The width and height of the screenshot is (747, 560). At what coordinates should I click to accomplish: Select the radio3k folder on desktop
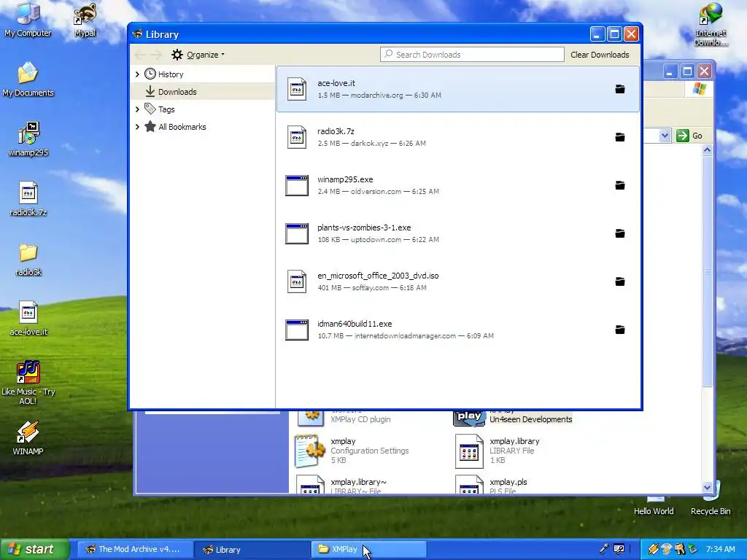(28, 259)
